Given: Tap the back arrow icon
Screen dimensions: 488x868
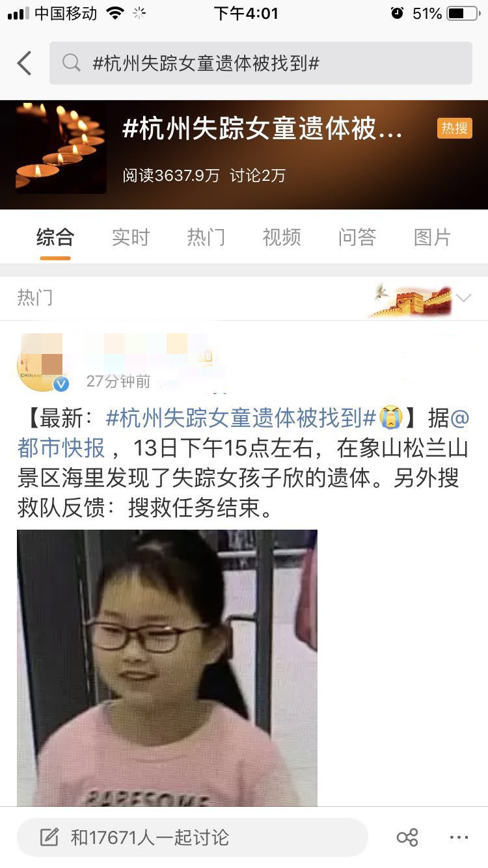Looking at the screenshot, I should (25, 63).
